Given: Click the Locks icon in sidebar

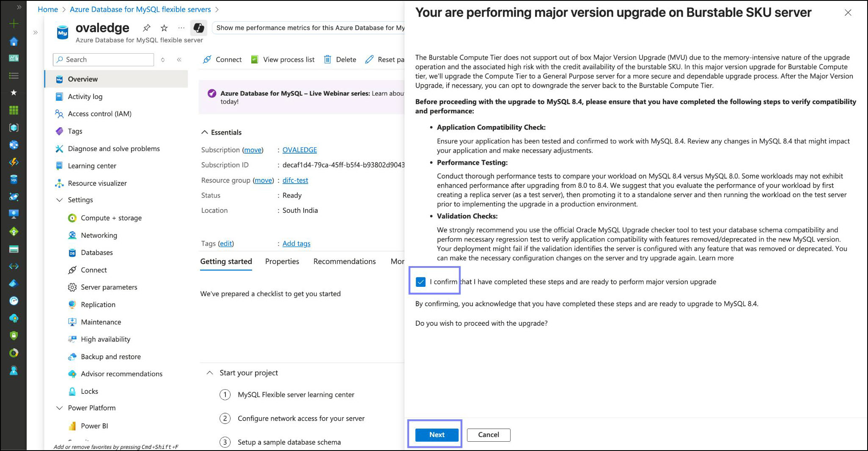Looking at the screenshot, I should coord(72,391).
